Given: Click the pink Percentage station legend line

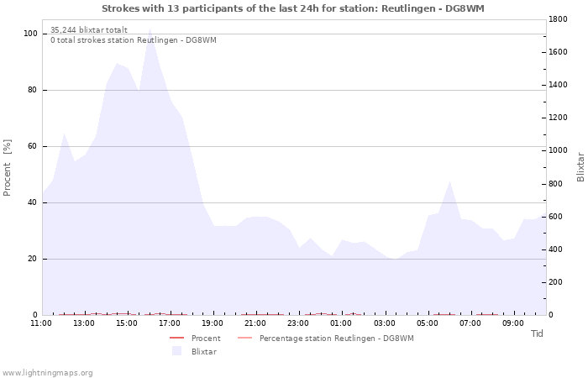Looking at the screenshot, I should pyautogui.click(x=244, y=339).
